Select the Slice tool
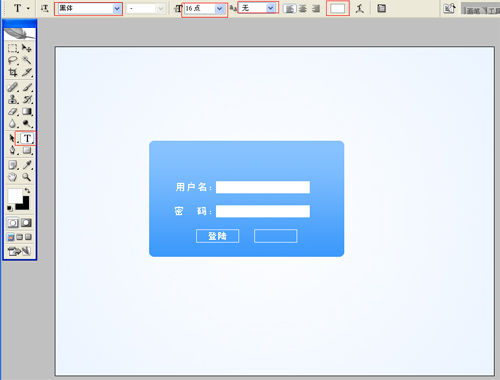500x380 pixels. click(x=27, y=73)
